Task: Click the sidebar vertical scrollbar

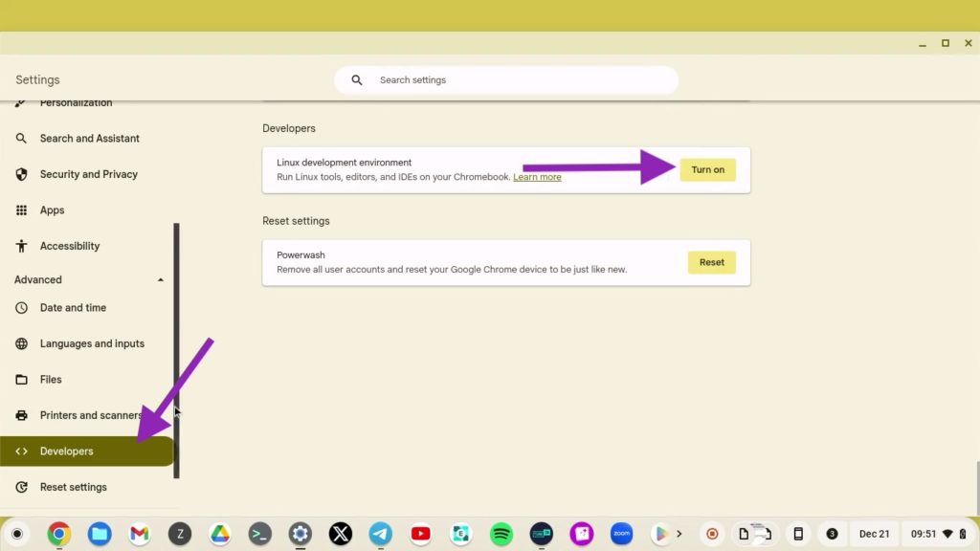Action: 176,350
